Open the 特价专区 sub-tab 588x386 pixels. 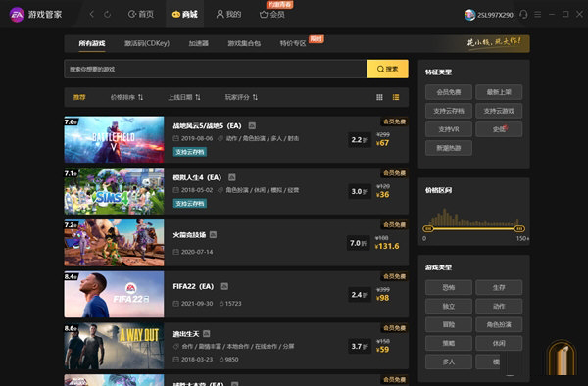coord(293,43)
